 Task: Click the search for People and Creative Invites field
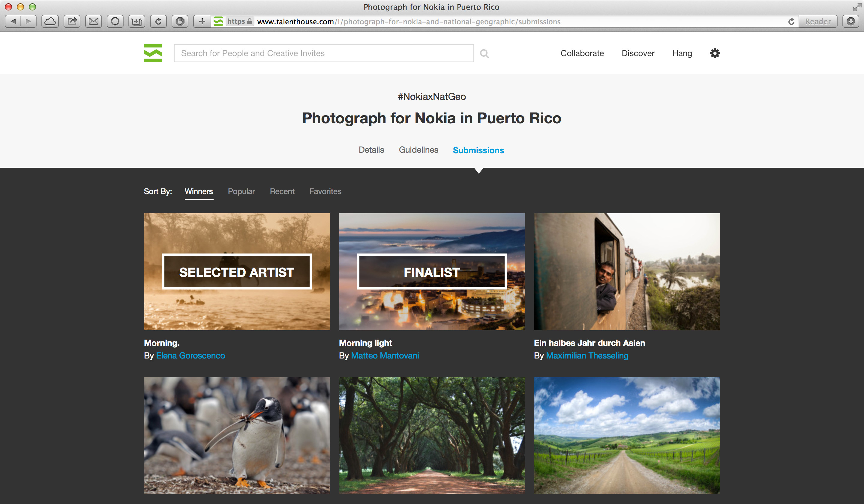coord(324,53)
